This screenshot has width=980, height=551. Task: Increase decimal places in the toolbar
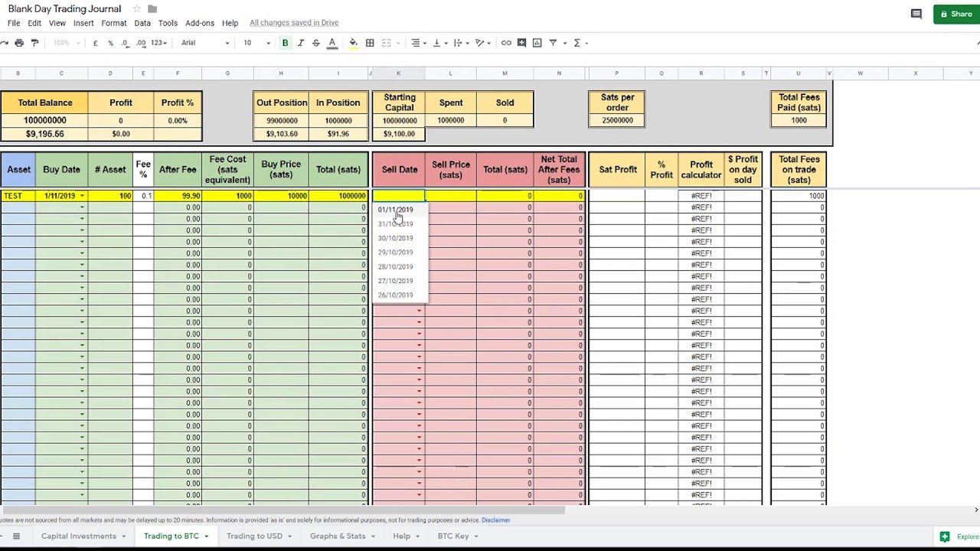point(141,43)
